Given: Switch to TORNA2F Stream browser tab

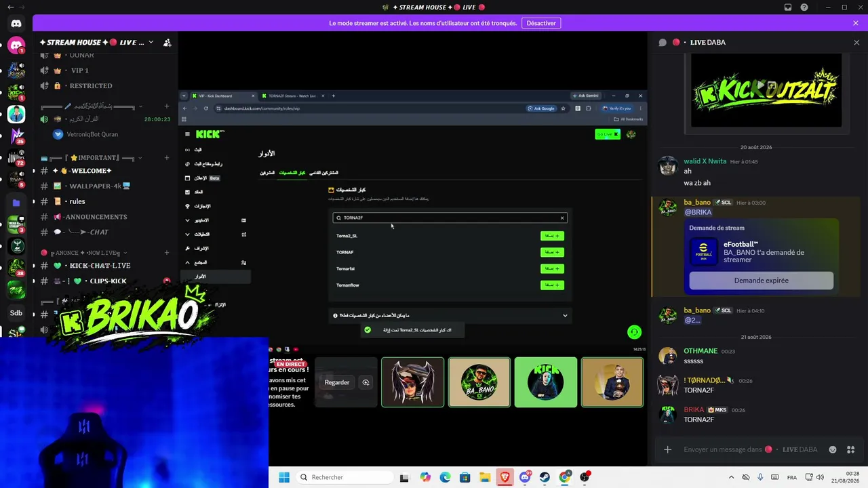Looking at the screenshot, I should pyautogui.click(x=292, y=96).
